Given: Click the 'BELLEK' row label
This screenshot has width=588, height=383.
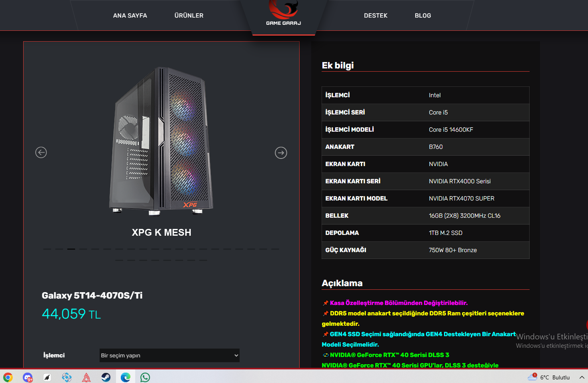Looking at the screenshot, I should click(x=337, y=216).
